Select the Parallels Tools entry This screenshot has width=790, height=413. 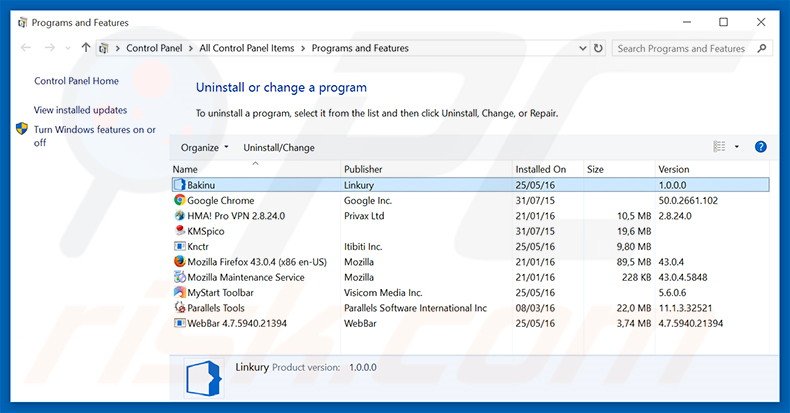[x=216, y=308]
